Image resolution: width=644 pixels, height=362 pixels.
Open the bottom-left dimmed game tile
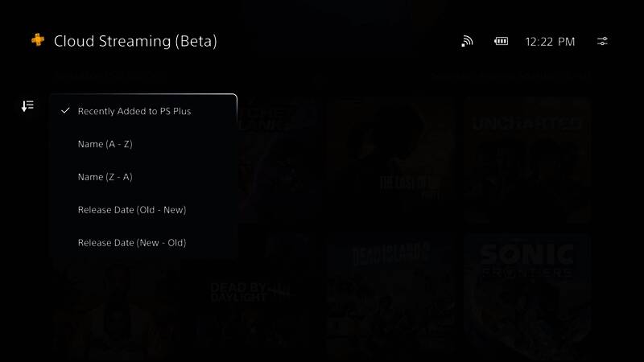pos(117,310)
